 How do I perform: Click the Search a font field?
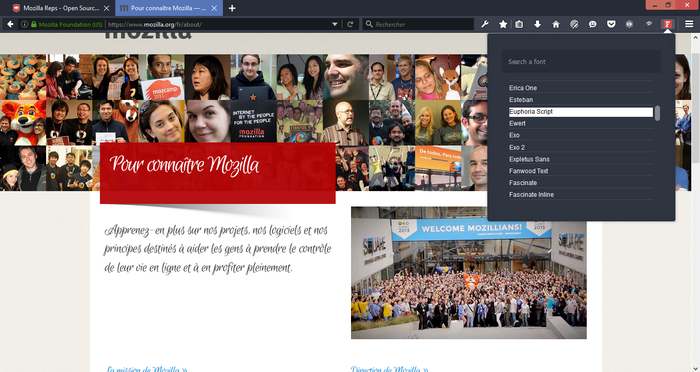[581, 62]
